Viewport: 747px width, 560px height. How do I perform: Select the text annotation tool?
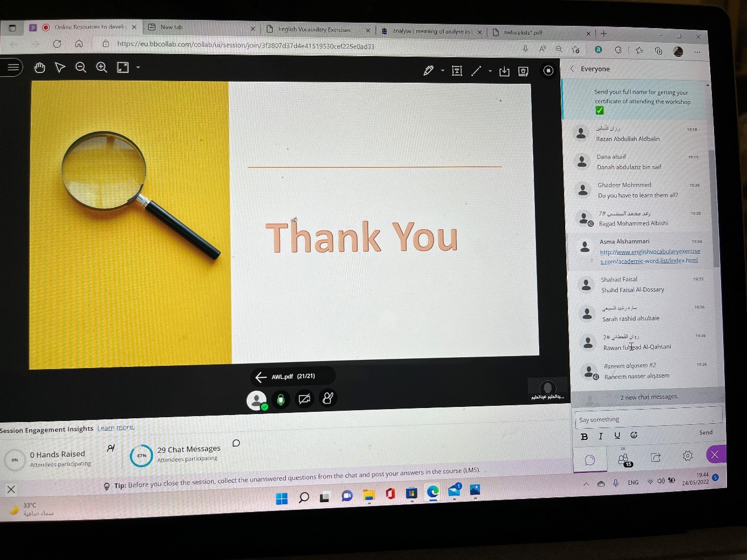457,71
